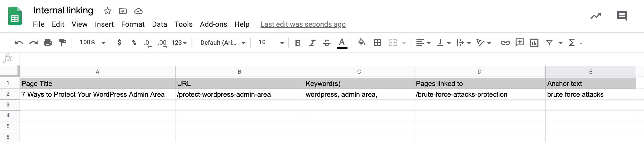This screenshot has width=644, height=142.
Task: Open the borders tool
Action: pos(377,43)
